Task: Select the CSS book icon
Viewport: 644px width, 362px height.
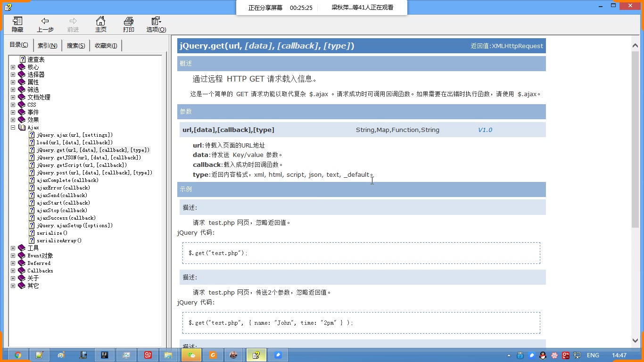Action: tap(22, 105)
